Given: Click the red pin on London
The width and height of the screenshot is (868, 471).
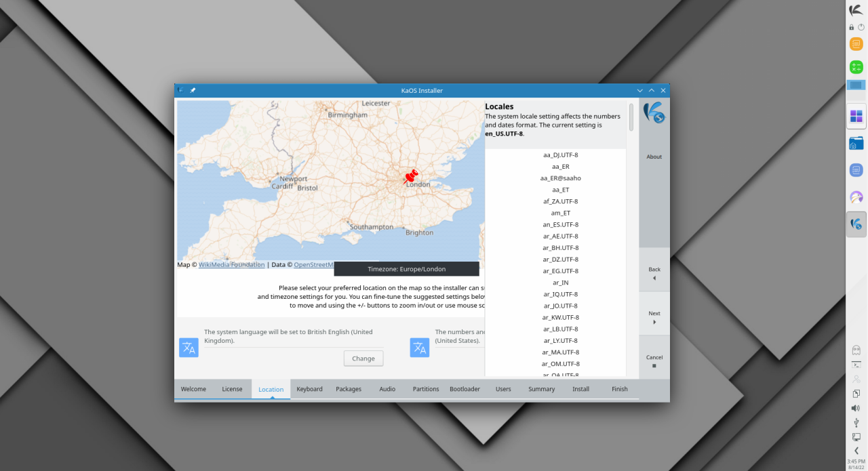Looking at the screenshot, I should [x=411, y=177].
